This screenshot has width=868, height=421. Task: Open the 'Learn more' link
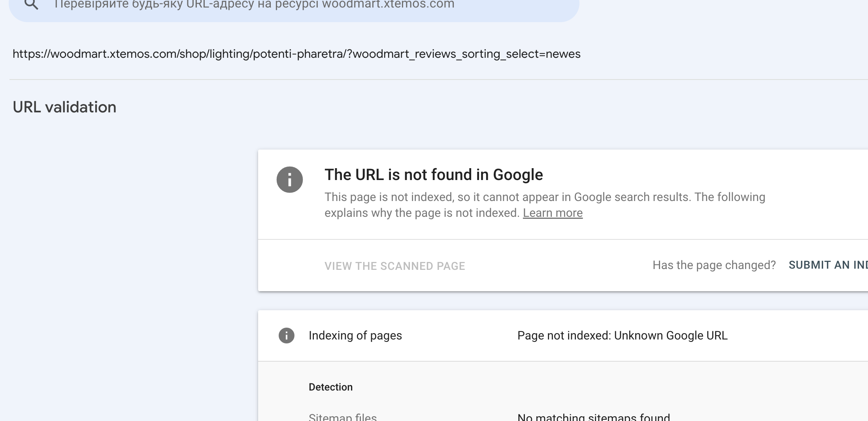tap(553, 213)
